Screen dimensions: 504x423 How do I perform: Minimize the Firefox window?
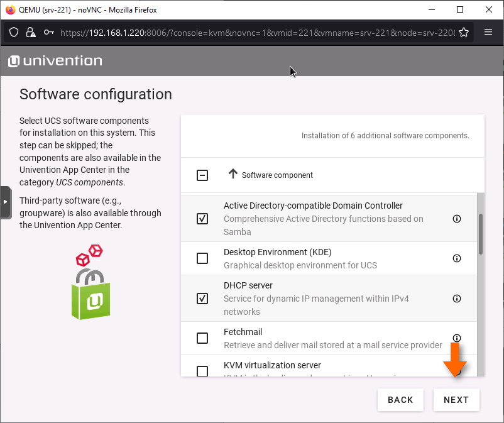pyautogui.click(x=432, y=9)
